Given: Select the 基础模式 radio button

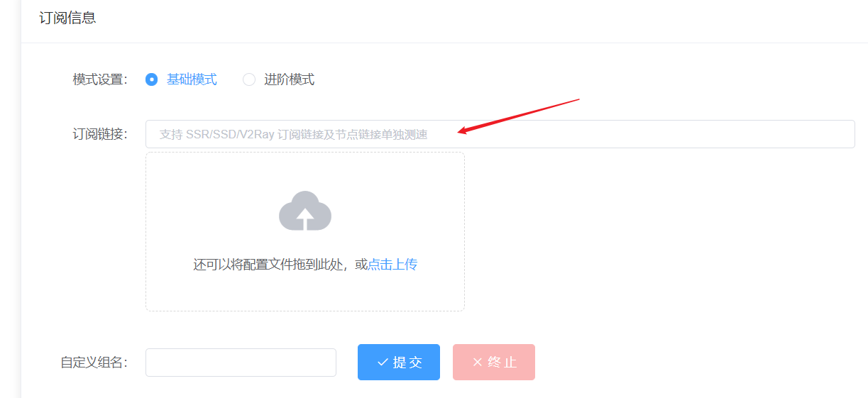Looking at the screenshot, I should tap(151, 79).
